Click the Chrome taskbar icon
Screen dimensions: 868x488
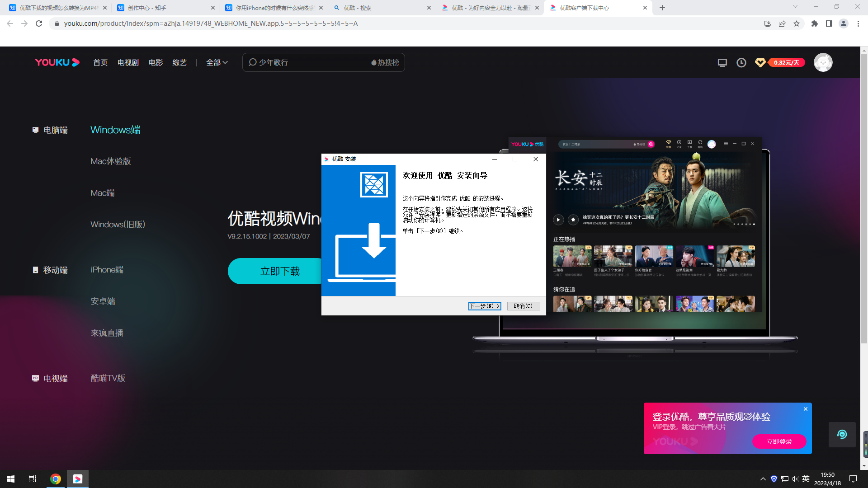click(x=56, y=479)
